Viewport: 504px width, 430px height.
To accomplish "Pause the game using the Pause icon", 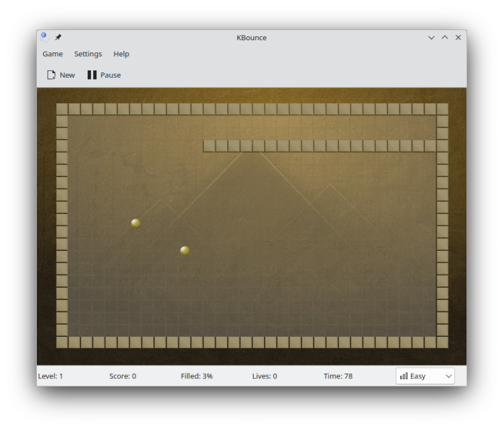I will [92, 75].
